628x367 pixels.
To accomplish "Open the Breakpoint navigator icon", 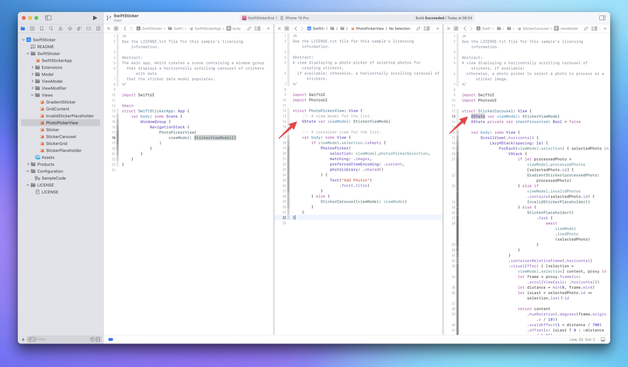I will (89, 28).
